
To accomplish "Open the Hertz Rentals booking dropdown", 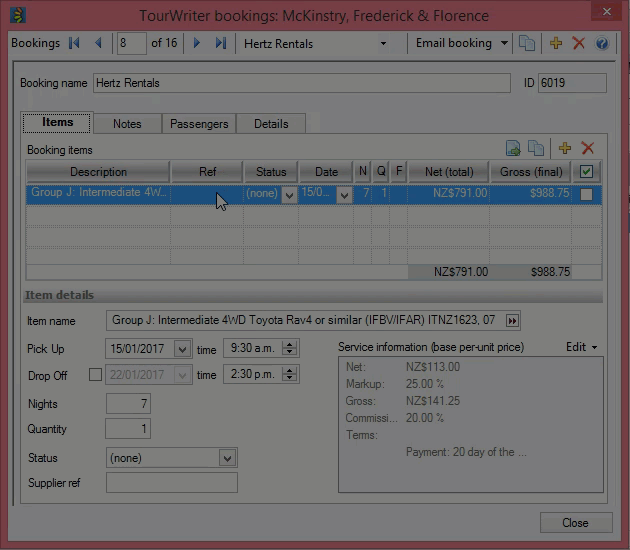I will tap(383, 44).
